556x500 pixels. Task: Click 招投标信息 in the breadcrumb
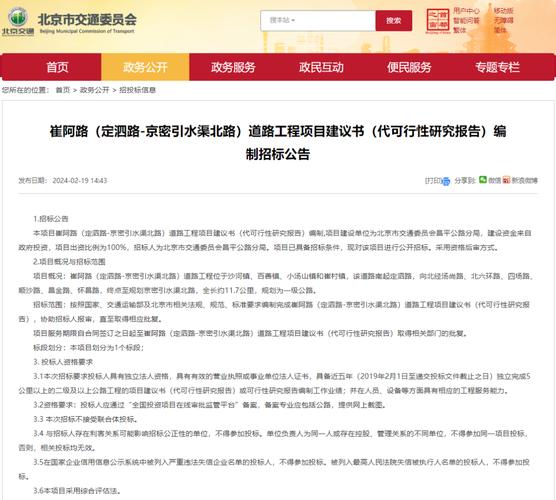click(138, 90)
